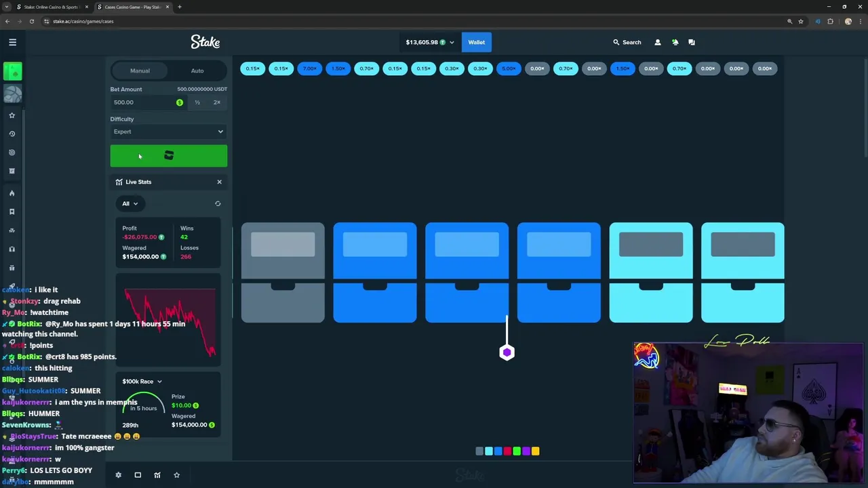
Task: Open the All filter dropdown in Live Stats
Action: tap(130, 203)
